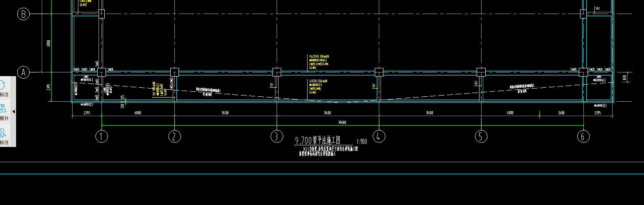Open the 照片 photo tool in side panel
The image size is (644, 205).
[4, 112]
